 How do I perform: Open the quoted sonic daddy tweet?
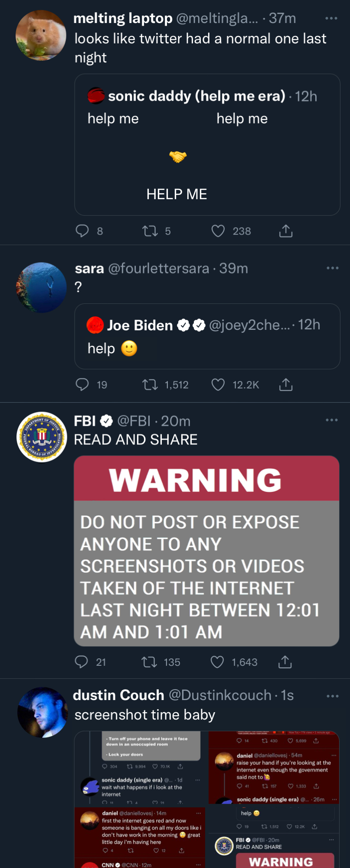tap(207, 145)
